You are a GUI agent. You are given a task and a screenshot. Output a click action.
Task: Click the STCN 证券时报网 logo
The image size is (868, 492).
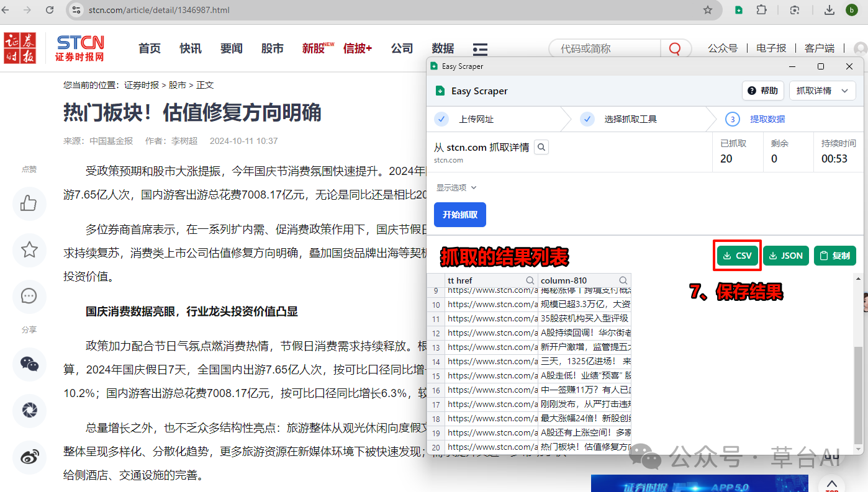point(79,48)
